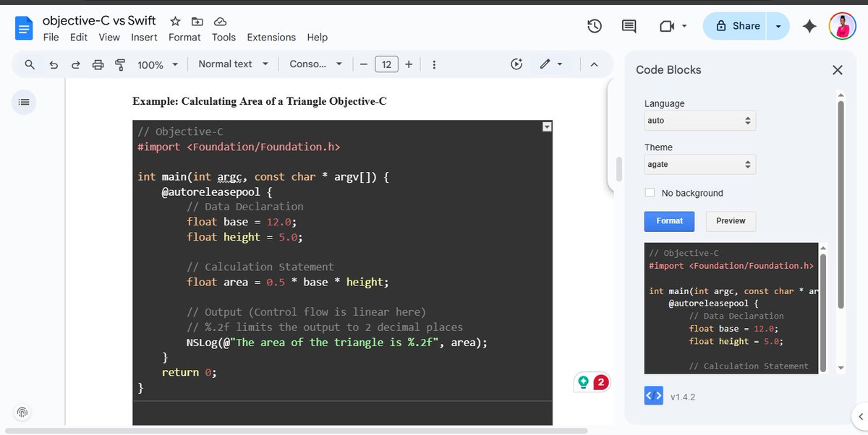Click the horizontal scrollbar at the bottom
The height and width of the screenshot is (435, 868).
tap(297, 431)
